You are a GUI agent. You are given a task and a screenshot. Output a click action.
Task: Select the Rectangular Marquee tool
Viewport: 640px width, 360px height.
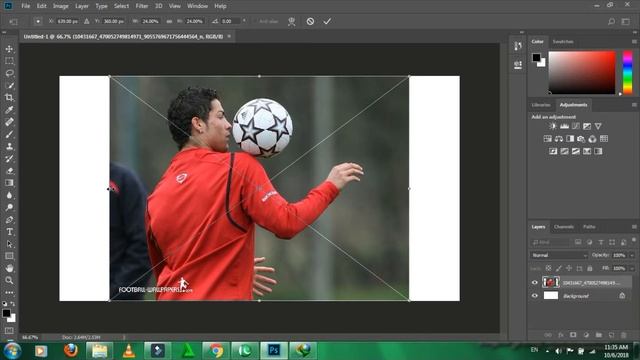coord(9,61)
